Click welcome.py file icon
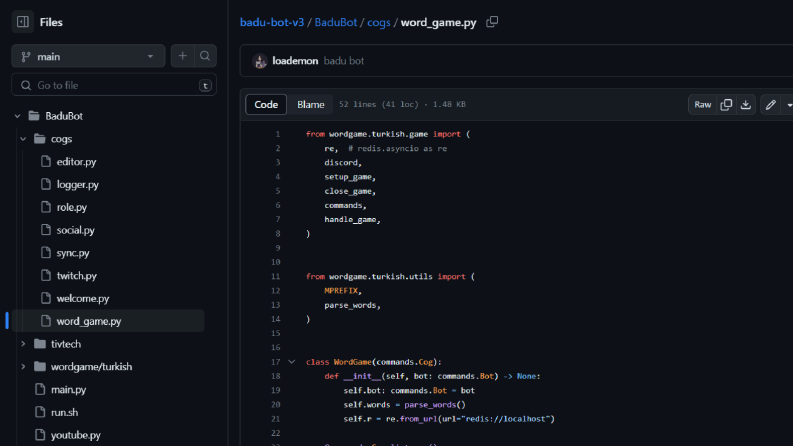 point(46,298)
